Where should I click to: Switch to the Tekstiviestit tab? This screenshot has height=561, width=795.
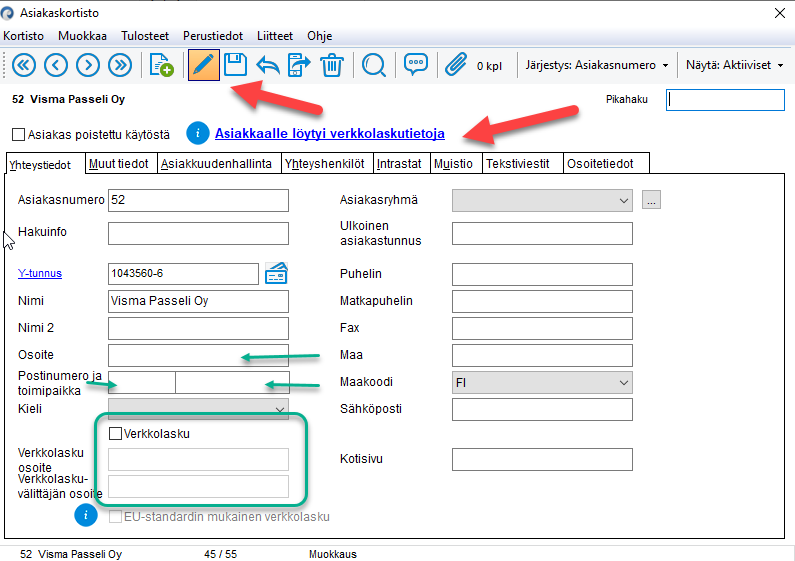coord(523,163)
